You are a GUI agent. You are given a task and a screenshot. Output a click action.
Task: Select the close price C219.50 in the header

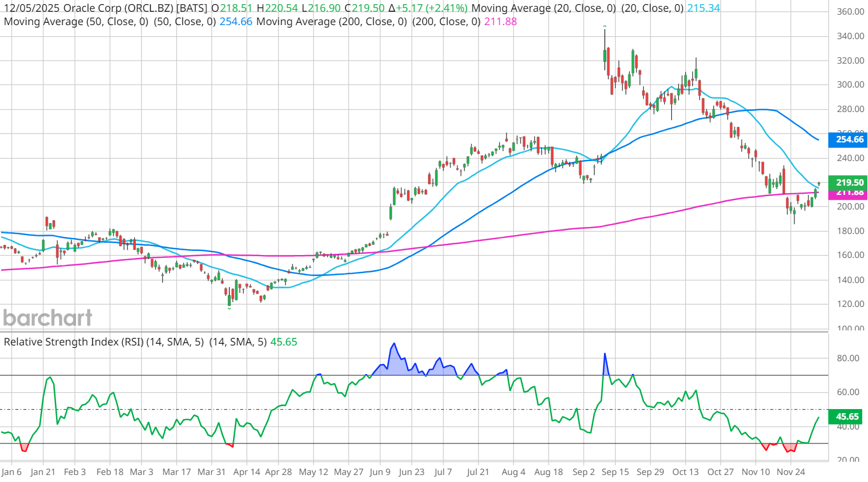[x=365, y=8]
